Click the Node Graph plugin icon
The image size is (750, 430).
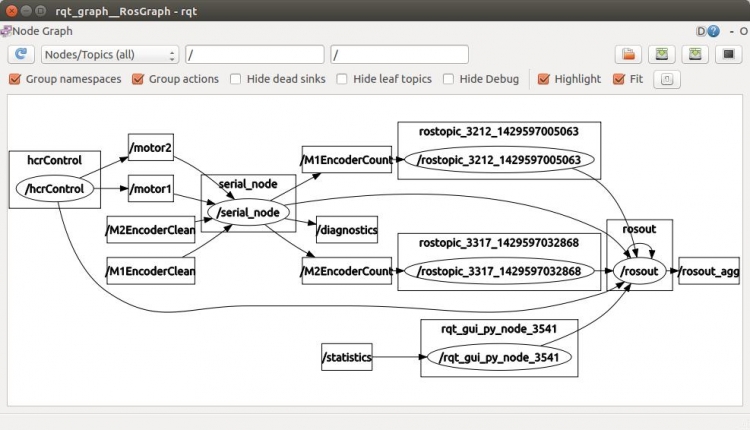tap(6, 31)
